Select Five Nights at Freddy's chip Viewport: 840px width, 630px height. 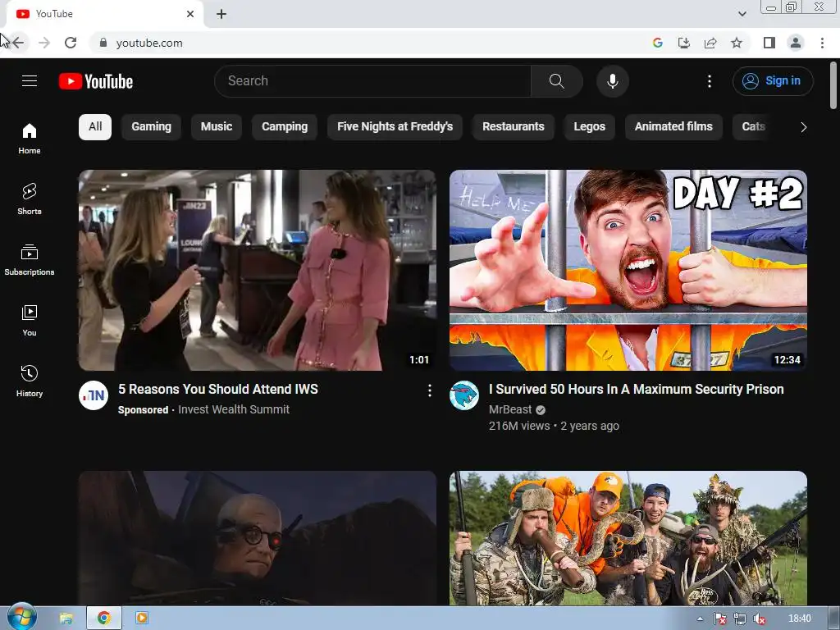coord(395,127)
